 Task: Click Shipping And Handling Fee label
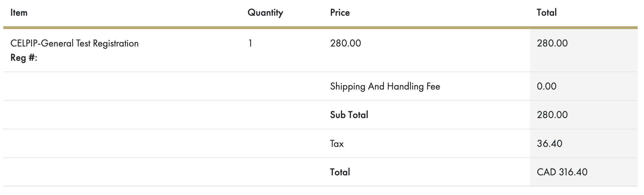pos(385,86)
